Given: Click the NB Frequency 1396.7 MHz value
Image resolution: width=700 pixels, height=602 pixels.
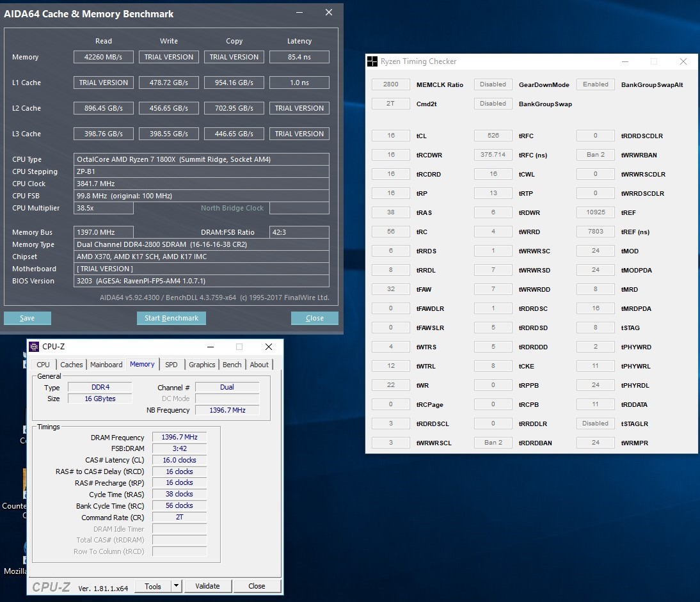Looking at the screenshot, I should click(x=227, y=410).
